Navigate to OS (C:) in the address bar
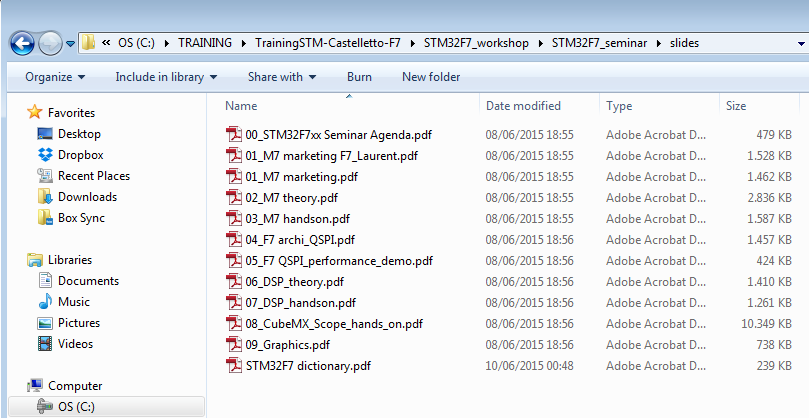The width and height of the screenshot is (809, 418). tap(136, 43)
